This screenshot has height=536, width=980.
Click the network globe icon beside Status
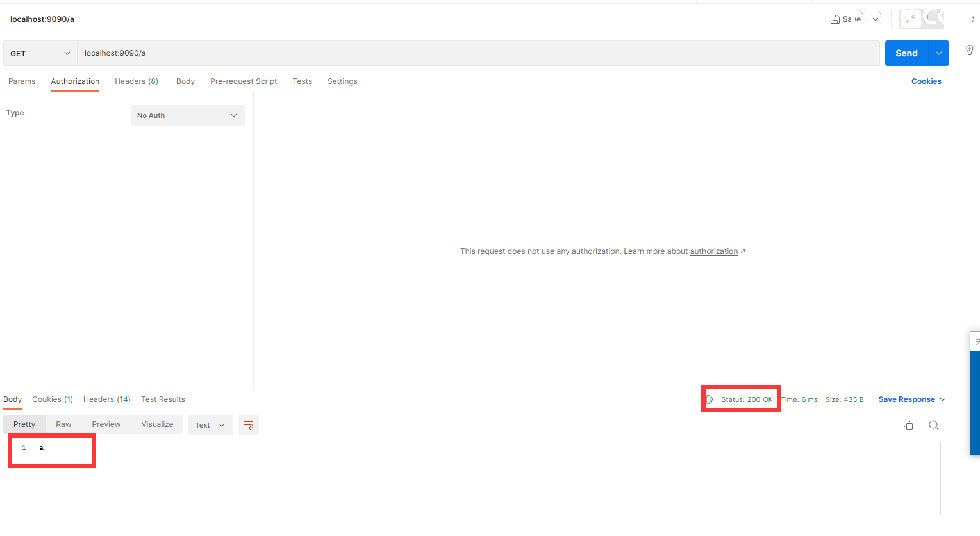709,399
